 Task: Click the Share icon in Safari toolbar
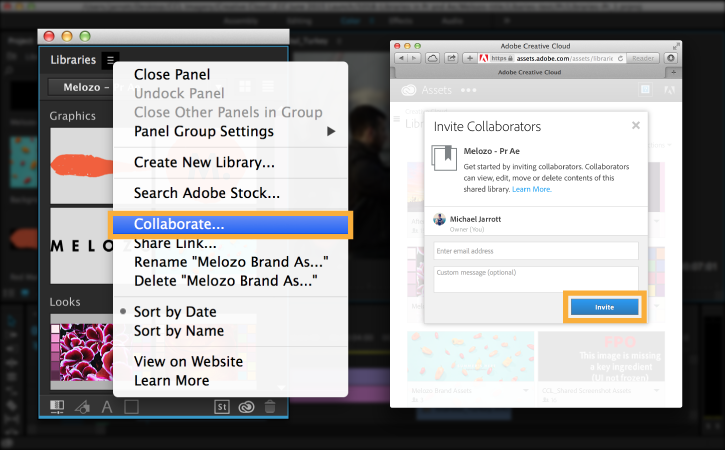click(451, 58)
